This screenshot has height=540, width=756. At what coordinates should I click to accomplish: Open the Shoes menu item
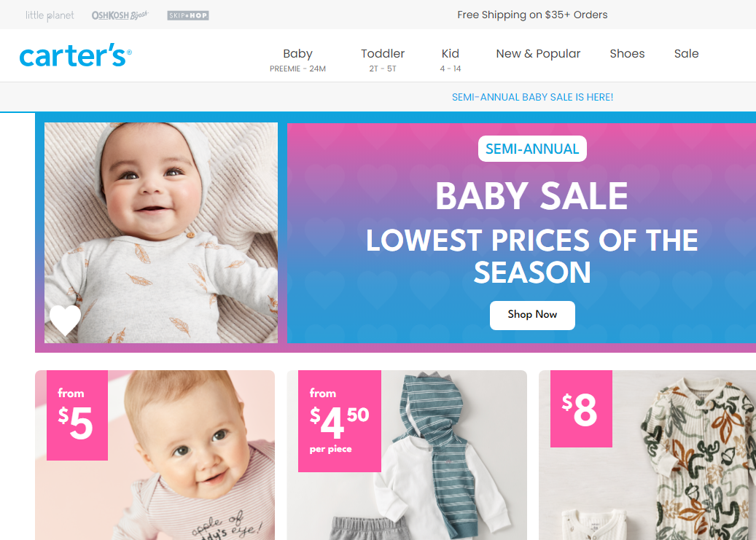tap(627, 53)
